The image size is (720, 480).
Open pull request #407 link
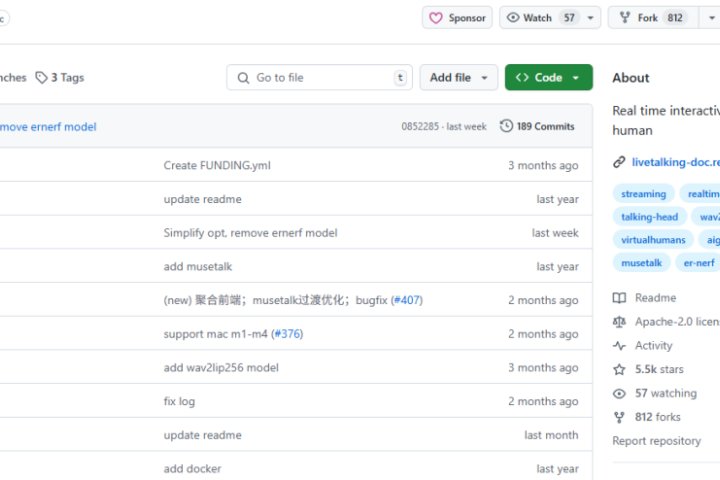coord(406,300)
